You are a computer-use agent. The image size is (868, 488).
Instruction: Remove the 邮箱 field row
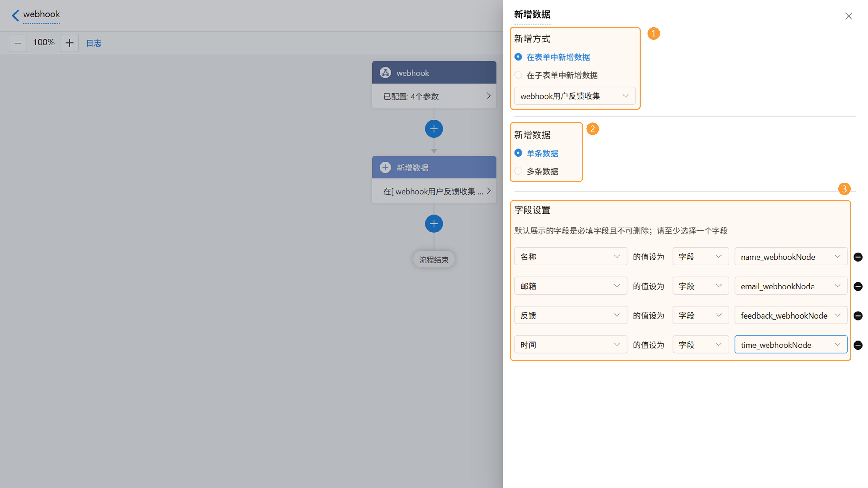click(858, 286)
